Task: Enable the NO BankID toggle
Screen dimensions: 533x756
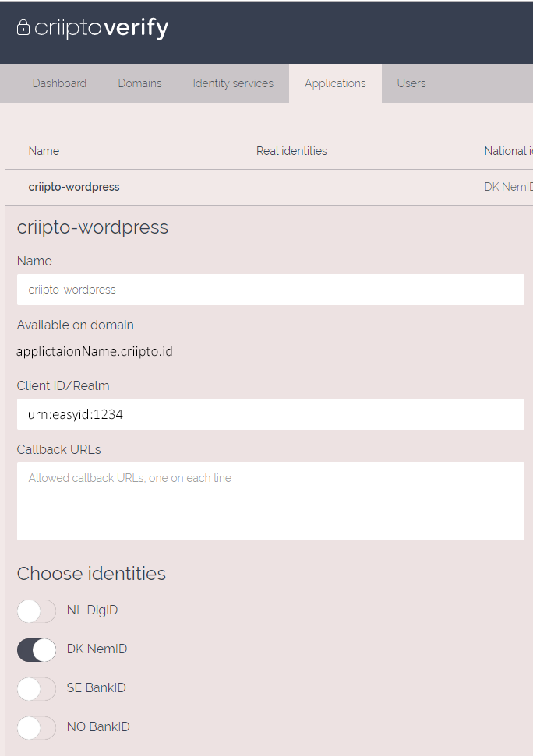Action: [37, 727]
